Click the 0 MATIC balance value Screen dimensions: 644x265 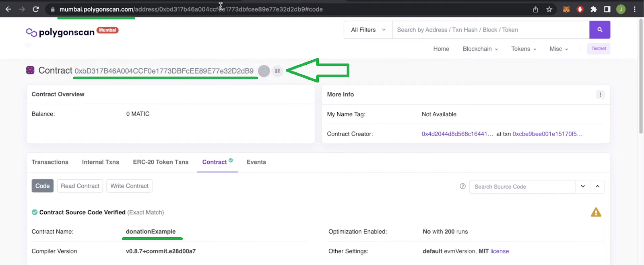tap(138, 114)
